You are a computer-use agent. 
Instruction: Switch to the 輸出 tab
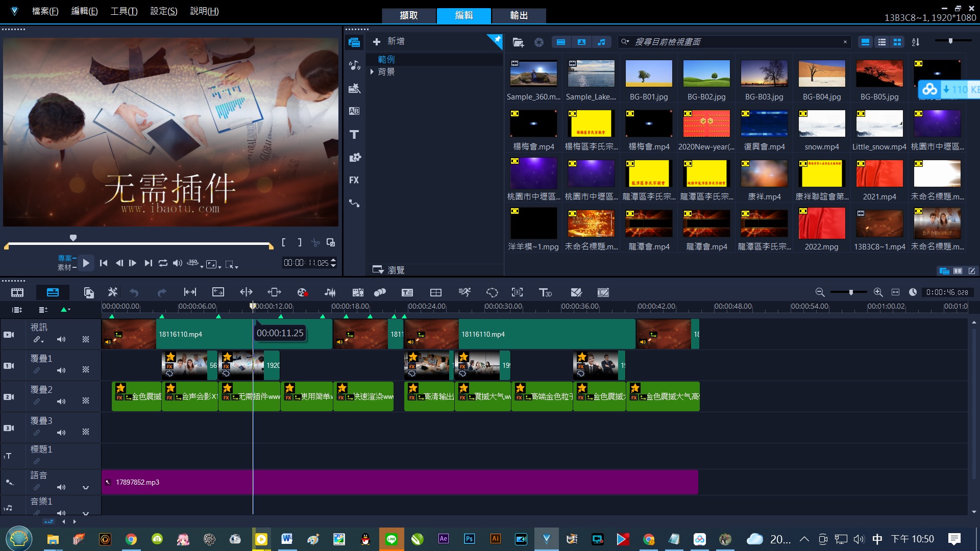(519, 15)
